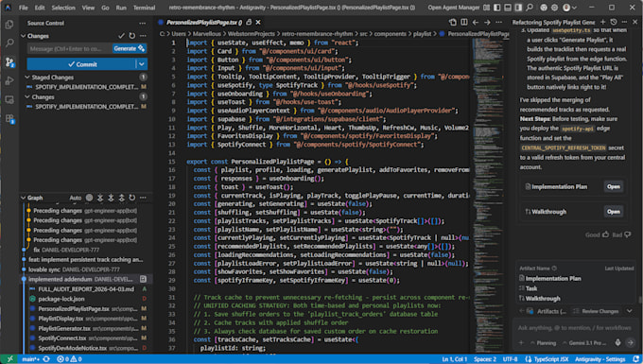Screen dimensions: 643x364
Task: Open the Terminal menu
Action: click(144, 8)
